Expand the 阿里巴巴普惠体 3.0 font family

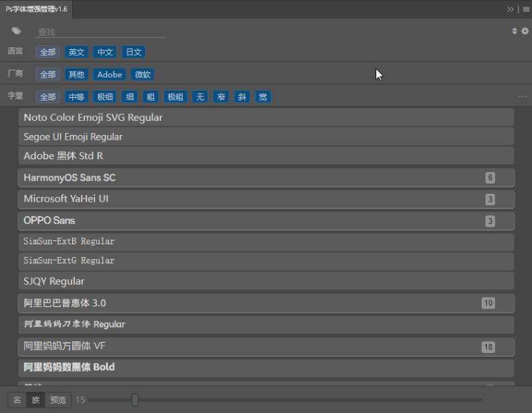[x=266, y=303]
